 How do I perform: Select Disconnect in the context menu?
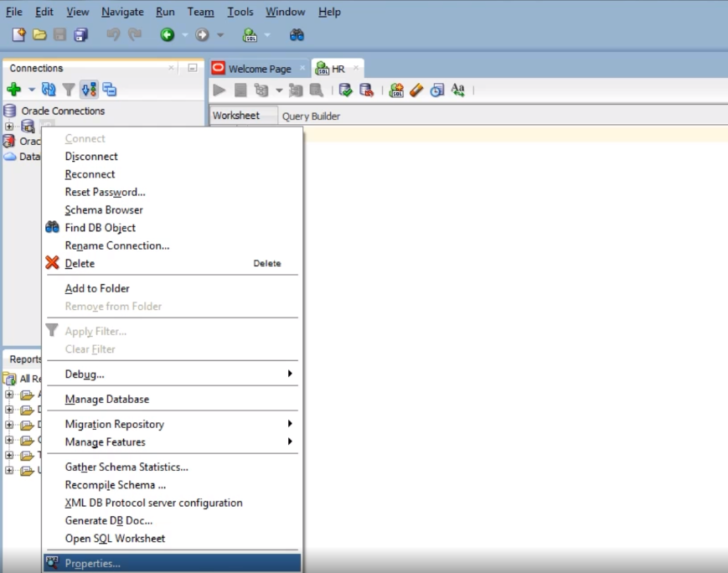click(x=91, y=157)
